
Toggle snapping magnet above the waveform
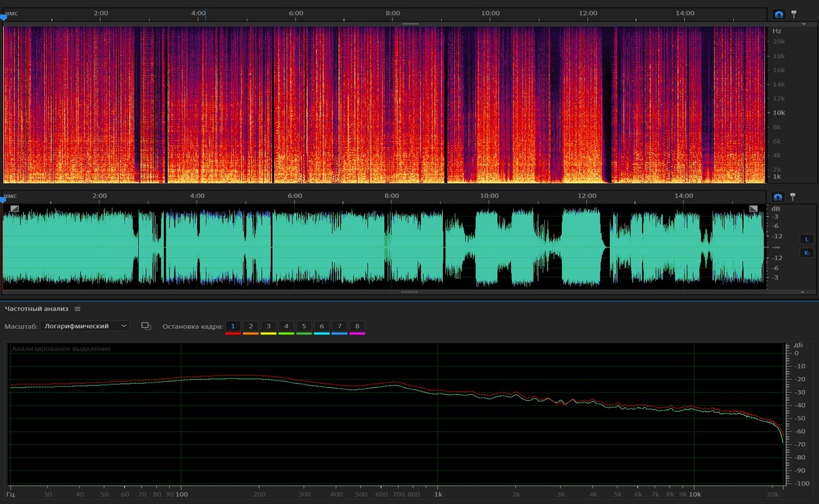coord(779,197)
